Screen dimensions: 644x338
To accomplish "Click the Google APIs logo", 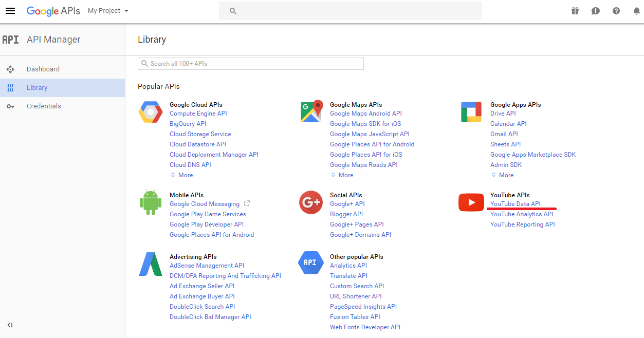I will [x=53, y=11].
